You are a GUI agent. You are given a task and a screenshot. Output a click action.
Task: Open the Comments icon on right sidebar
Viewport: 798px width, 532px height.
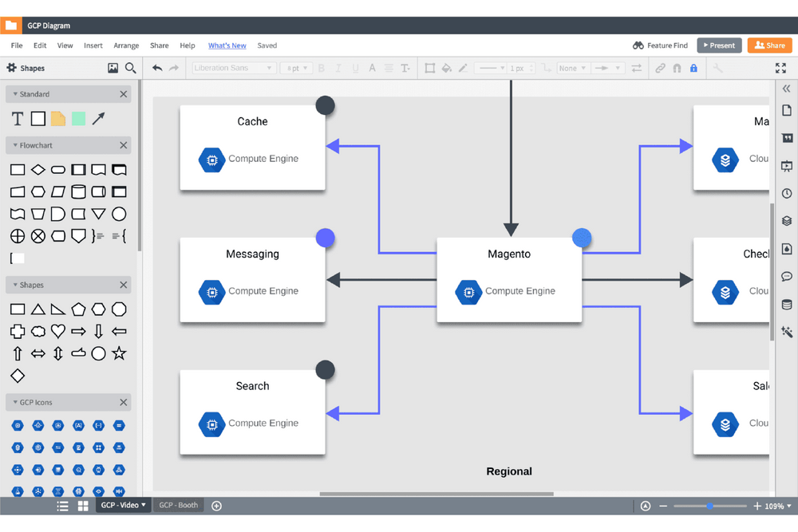[786, 276]
